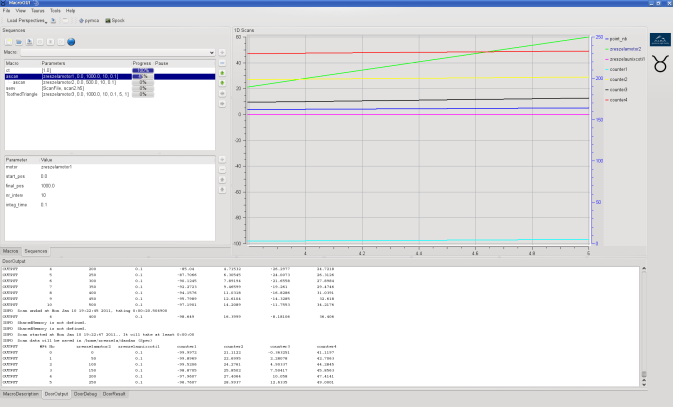Select the ToothedTriangle macro row
Screen dimensions: 673x407
pos(110,94)
